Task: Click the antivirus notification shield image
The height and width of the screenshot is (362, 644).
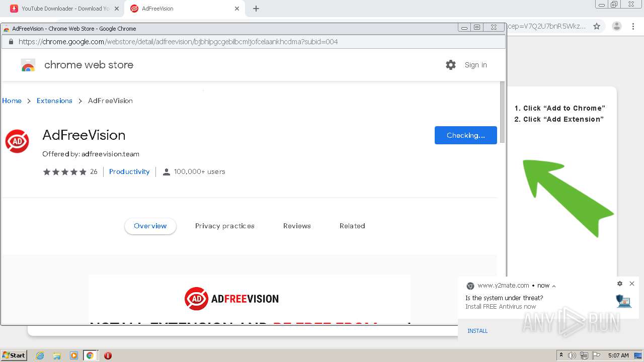Action: click(623, 301)
